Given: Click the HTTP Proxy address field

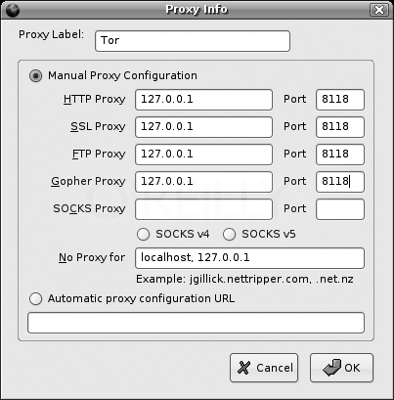Looking at the screenshot, I should point(204,100).
